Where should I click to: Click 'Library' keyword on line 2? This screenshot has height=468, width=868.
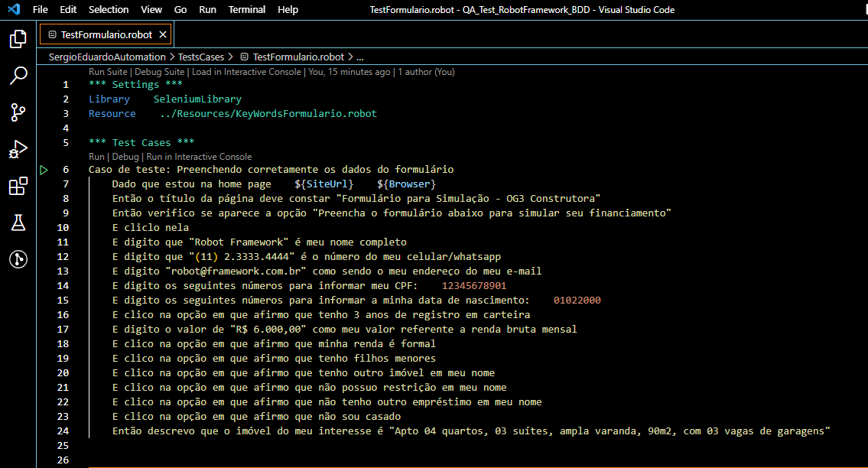[x=109, y=99]
